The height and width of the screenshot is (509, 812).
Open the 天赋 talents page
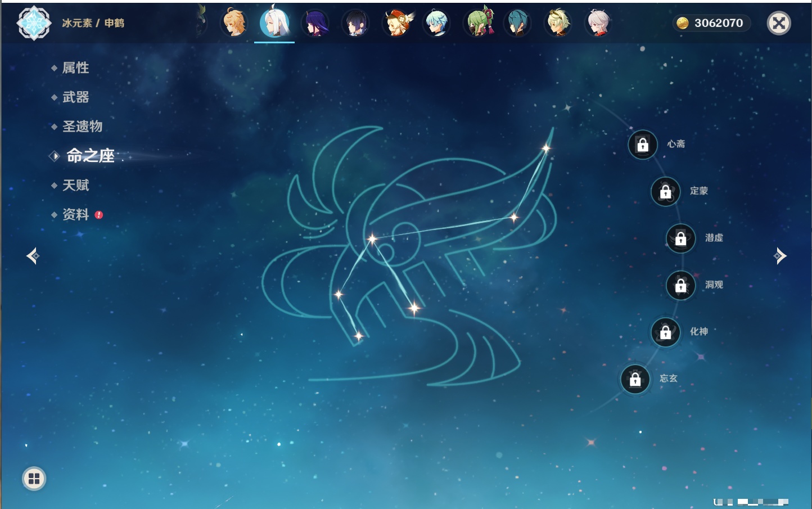pos(75,185)
